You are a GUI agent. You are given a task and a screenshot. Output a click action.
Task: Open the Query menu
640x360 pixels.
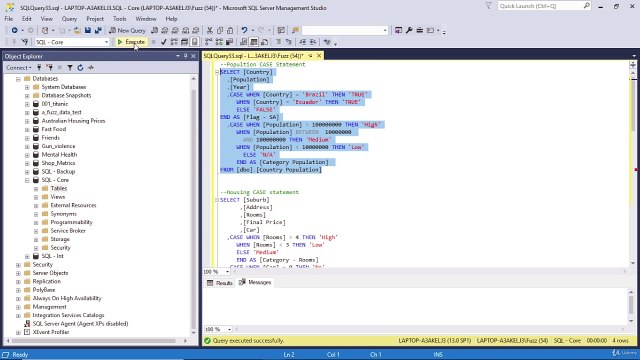(69, 19)
